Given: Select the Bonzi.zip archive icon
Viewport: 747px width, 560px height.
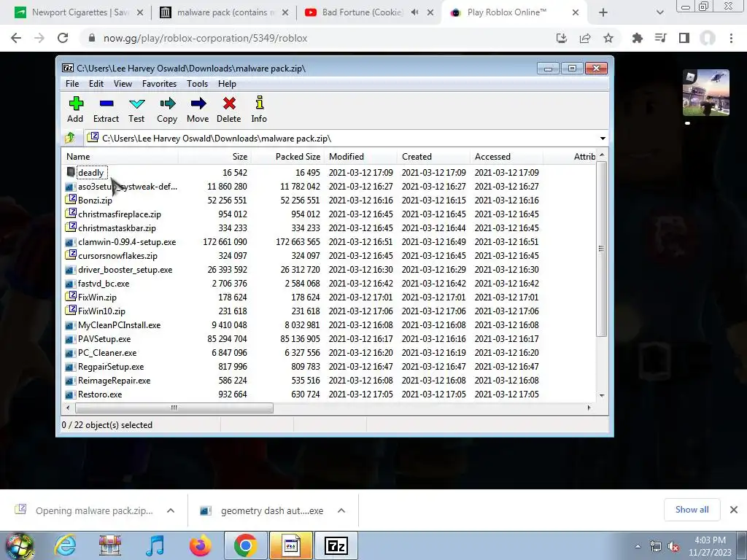Looking at the screenshot, I should [71, 200].
